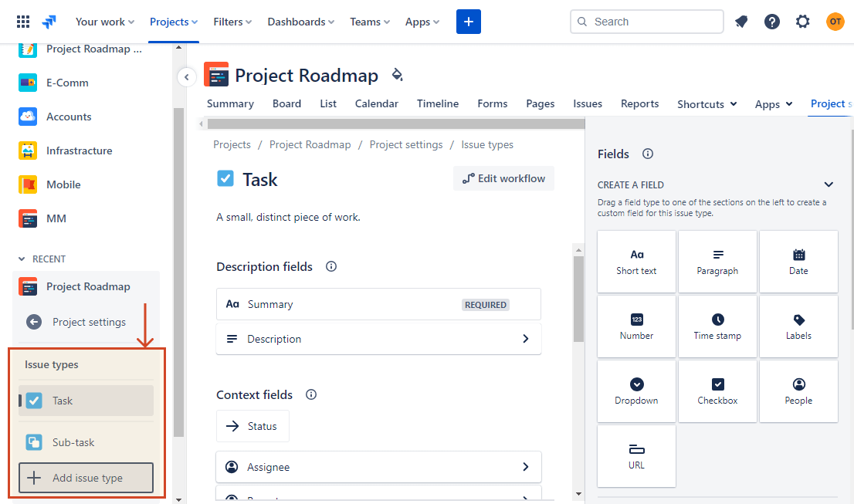Select the Short text field type
This screenshot has width=854, height=504.
[x=636, y=261]
